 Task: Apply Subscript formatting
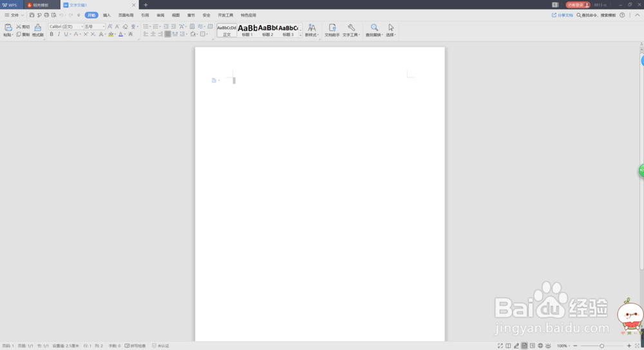tap(93, 34)
